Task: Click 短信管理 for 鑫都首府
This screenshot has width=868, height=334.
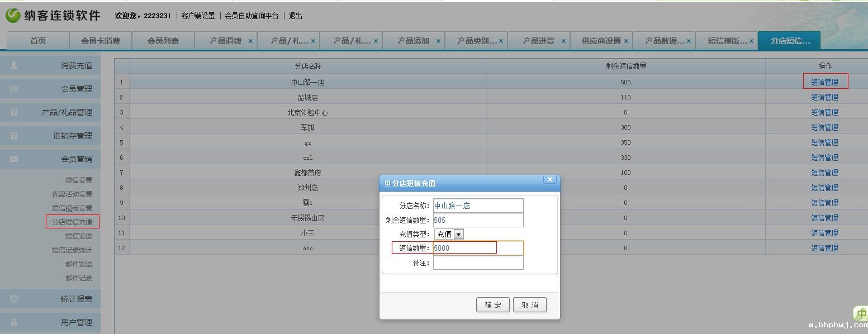Action: 824,173
